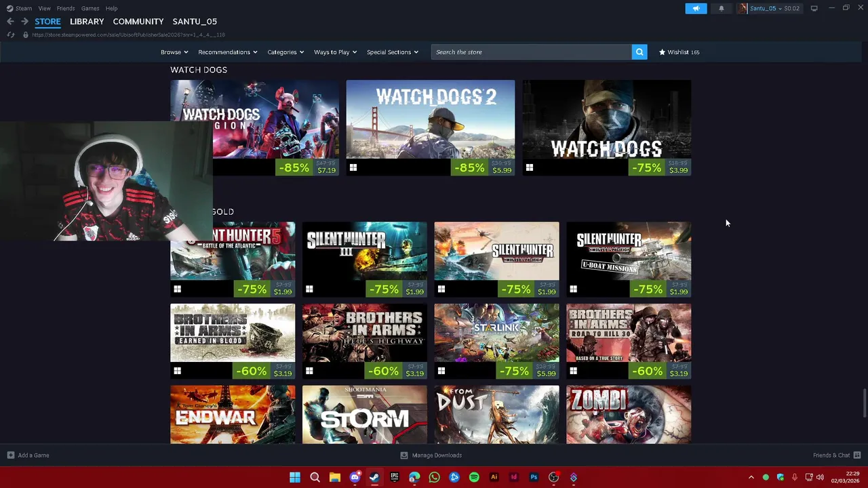Open Discord from the taskbar
Viewport: 868px width, 488px height.
(x=355, y=477)
